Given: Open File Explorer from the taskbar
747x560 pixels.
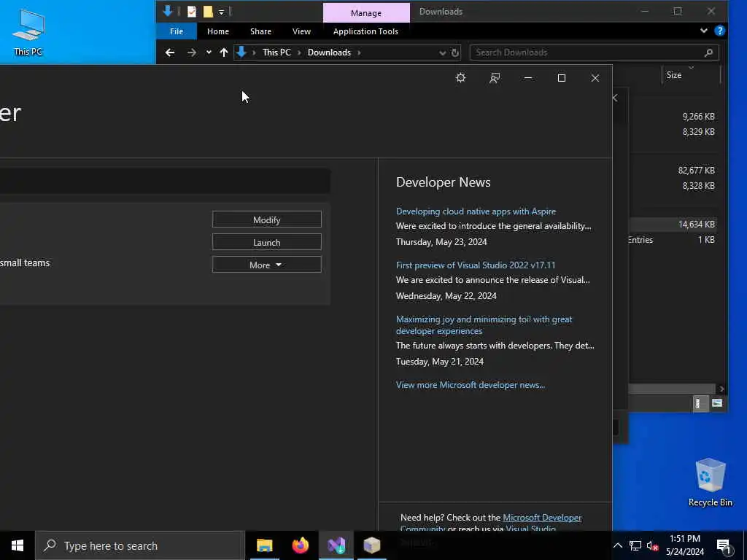Looking at the screenshot, I should click(264, 545).
